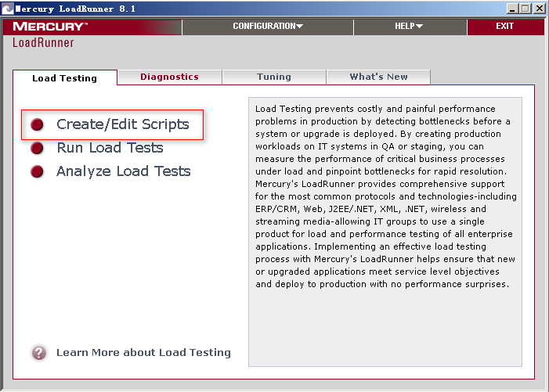This screenshot has width=549, height=392.
Task: Select Run Load Tests
Action: pos(110,148)
